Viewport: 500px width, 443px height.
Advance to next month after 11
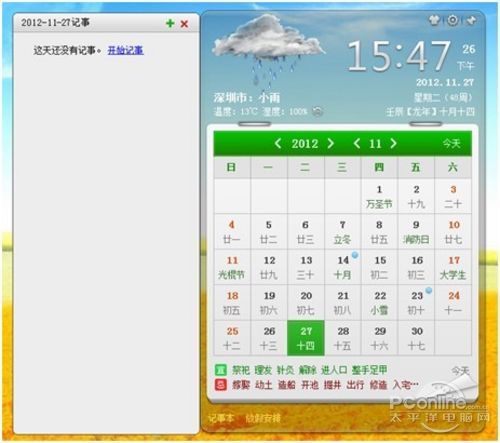[393, 144]
